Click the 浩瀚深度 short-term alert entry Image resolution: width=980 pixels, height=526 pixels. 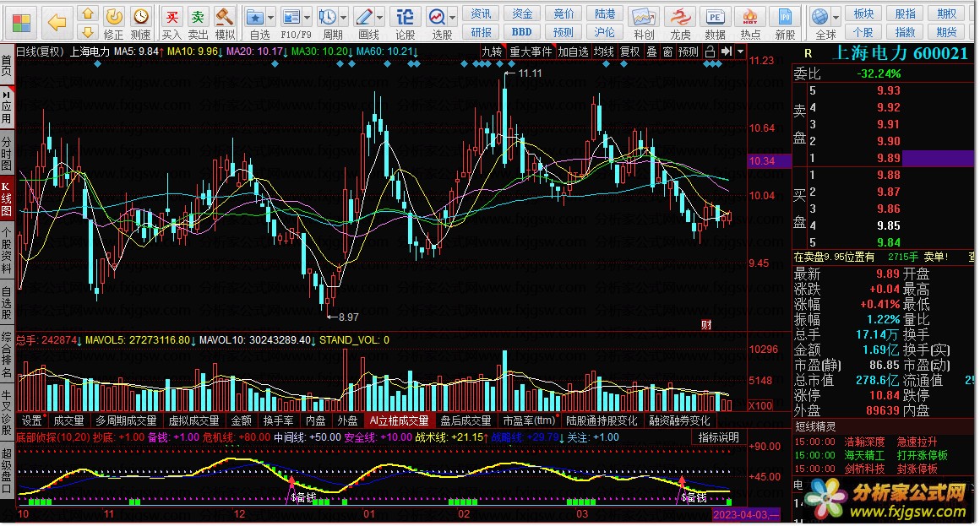[x=864, y=442]
